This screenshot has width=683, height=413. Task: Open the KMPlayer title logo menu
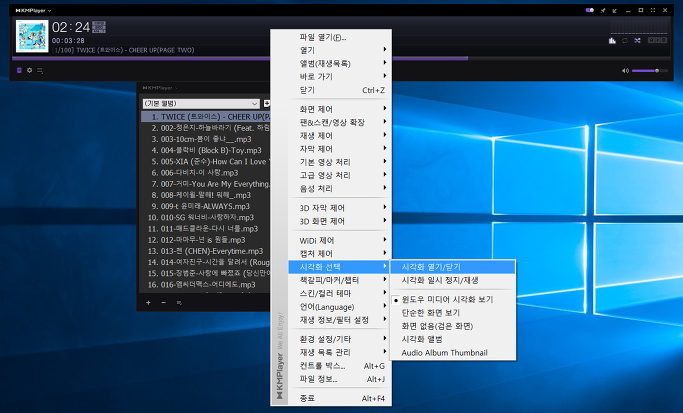33,10
